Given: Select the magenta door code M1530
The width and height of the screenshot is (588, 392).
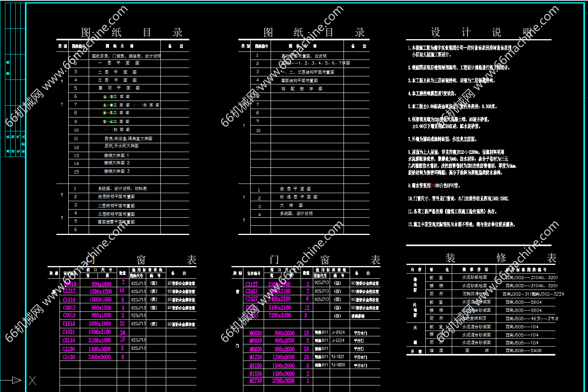Looking at the screenshot, I should click(x=256, y=374).
